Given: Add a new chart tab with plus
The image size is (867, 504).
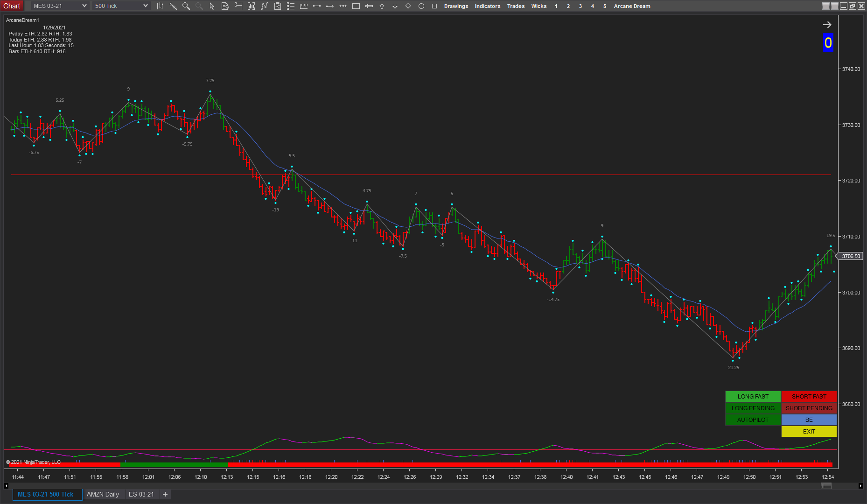Looking at the screenshot, I should (165, 494).
